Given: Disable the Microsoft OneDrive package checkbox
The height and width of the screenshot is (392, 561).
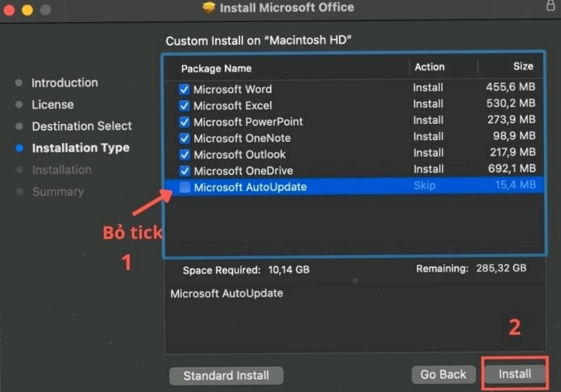Looking at the screenshot, I should point(185,171).
